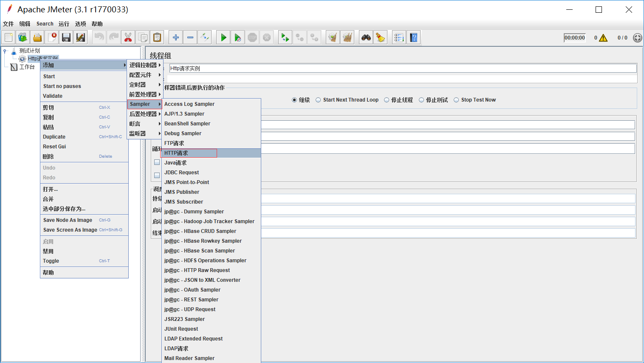Choose BeanShell Sampler entry
Viewport: 644px width, 363px height.
[x=211, y=124]
